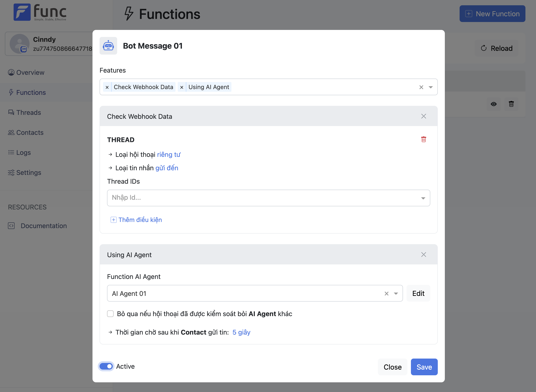This screenshot has width=536, height=392.
Task: Clear the AI Agent 01 selection
Action: click(386, 293)
